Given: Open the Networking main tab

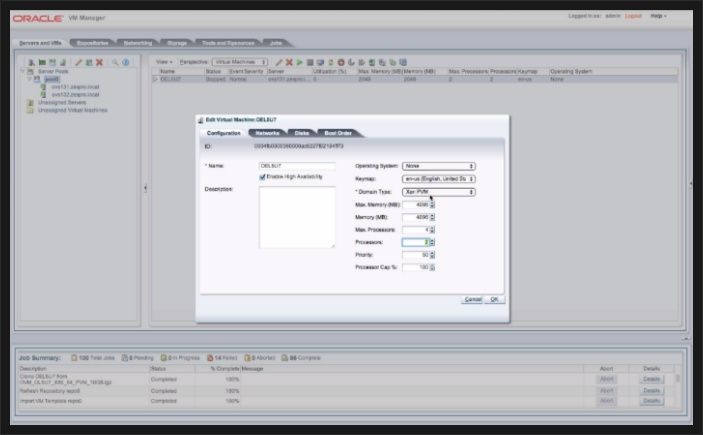Looking at the screenshot, I should tap(138, 43).
